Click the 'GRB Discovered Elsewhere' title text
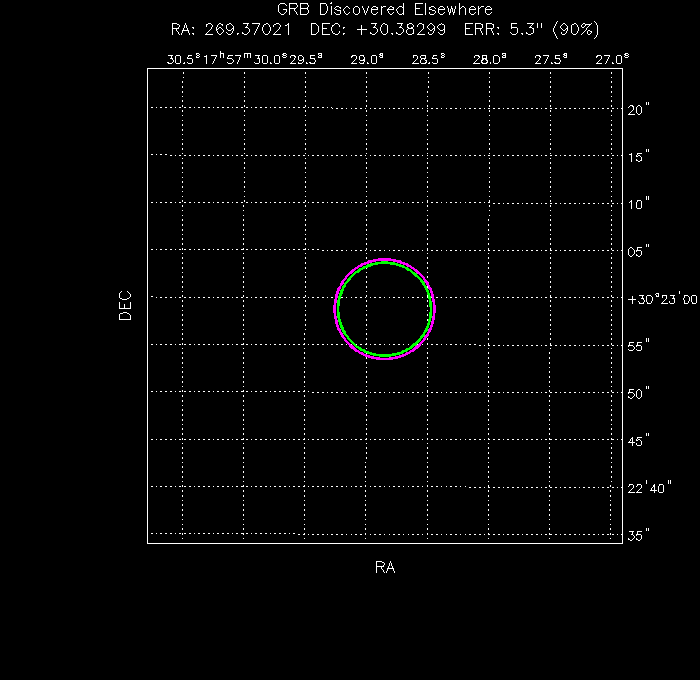The width and height of the screenshot is (700, 680). tap(384, 10)
